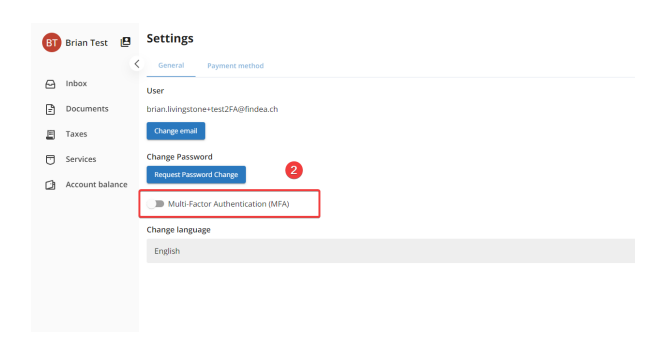This screenshot has height=363, width=671.
Task: Enable the Multi-Factor Authentication toggle
Action: click(x=155, y=204)
